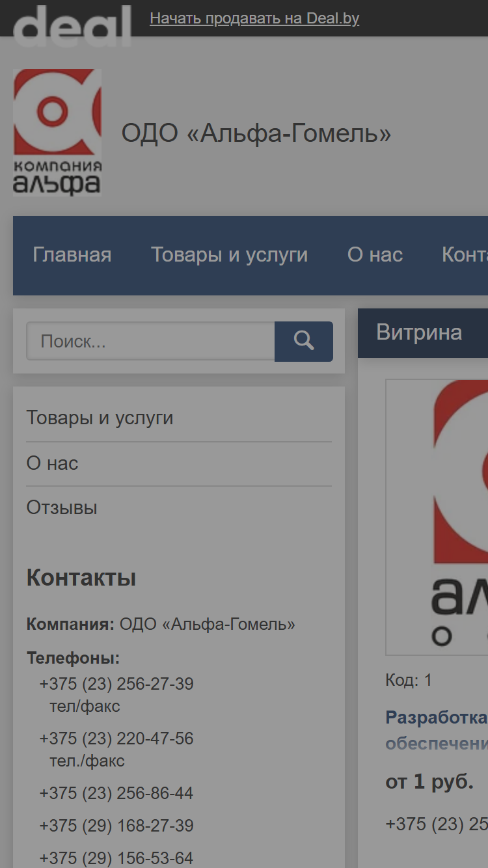Viewport: 488px width, 868px height.
Task: Click the Deal logo in top bar
Action: [x=72, y=25]
